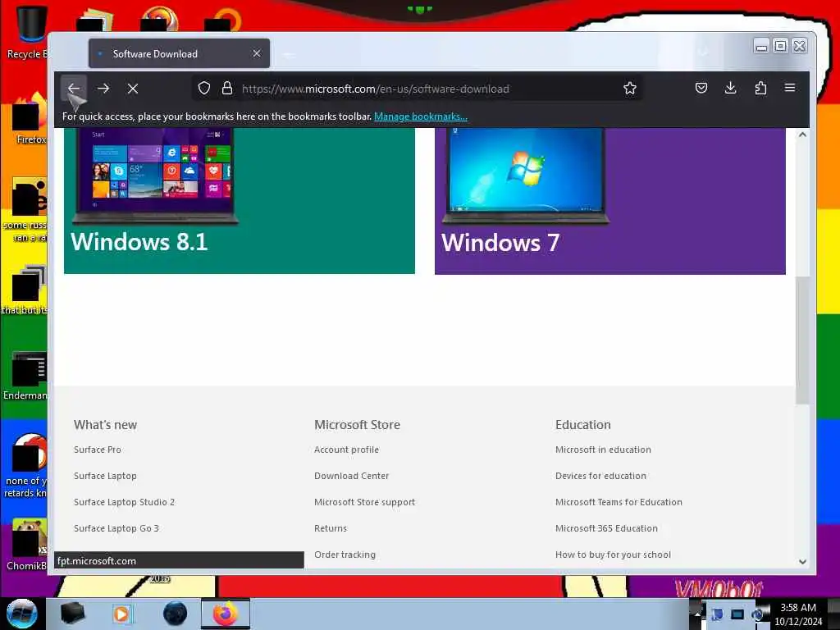The image size is (840, 630).
Task: Open the Surface Laptop Go 3 link
Action: point(116,528)
